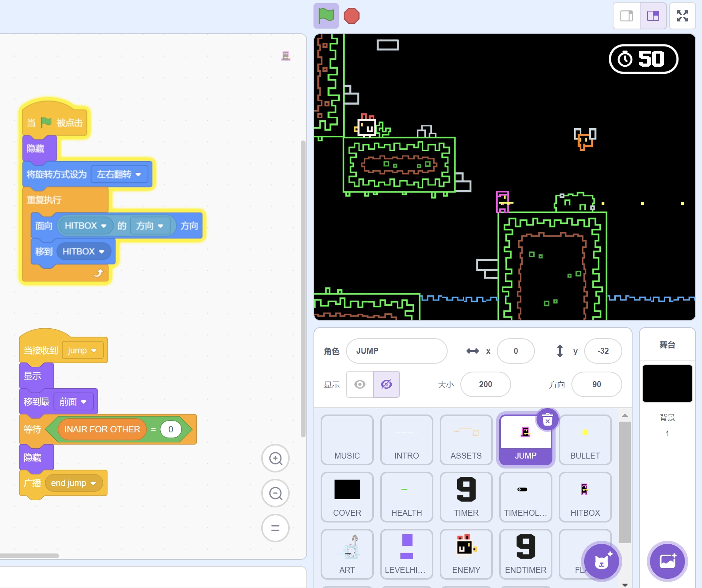Reset workspace zoom to default
The height and width of the screenshot is (588, 702).
(275, 528)
